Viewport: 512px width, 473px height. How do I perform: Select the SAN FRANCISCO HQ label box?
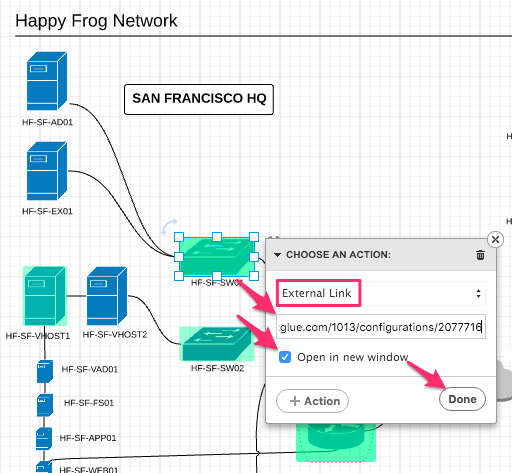point(199,99)
